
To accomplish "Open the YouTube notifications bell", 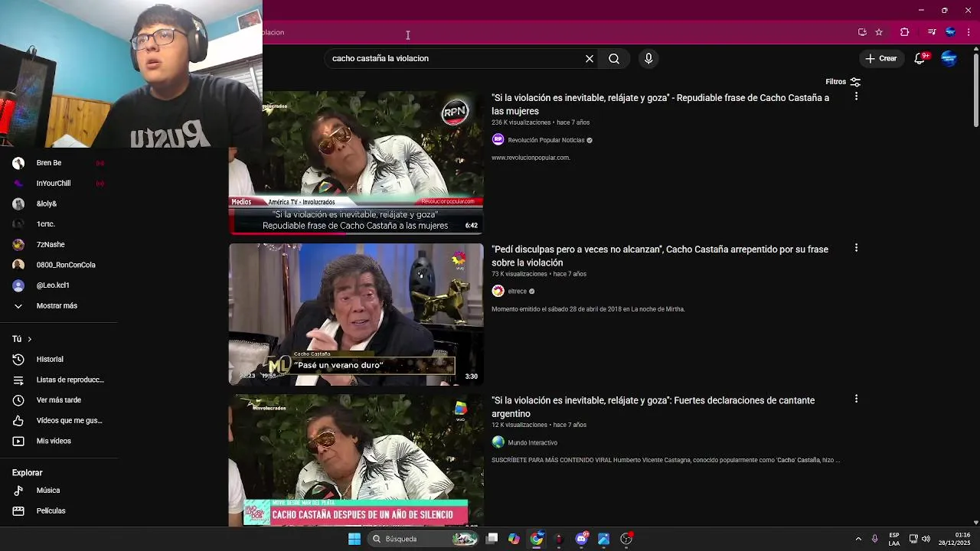I will pyautogui.click(x=920, y=58).
